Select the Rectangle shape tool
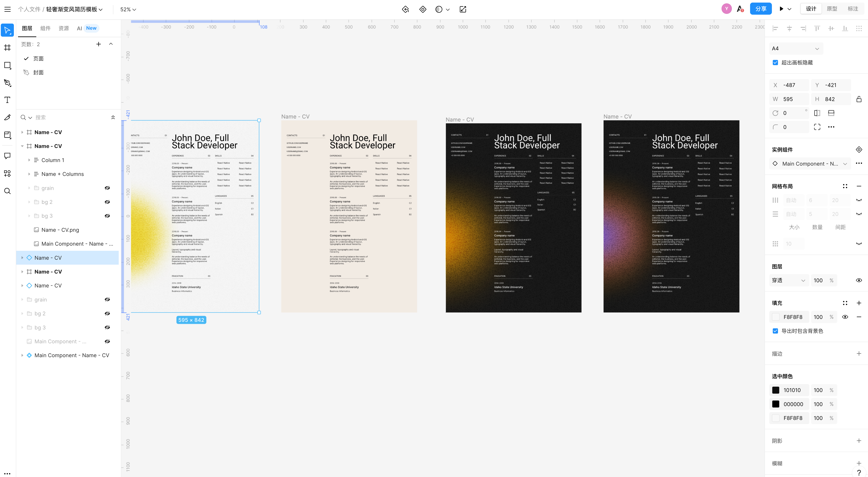Viewport: 868px width, 477px height. [7, 65]
